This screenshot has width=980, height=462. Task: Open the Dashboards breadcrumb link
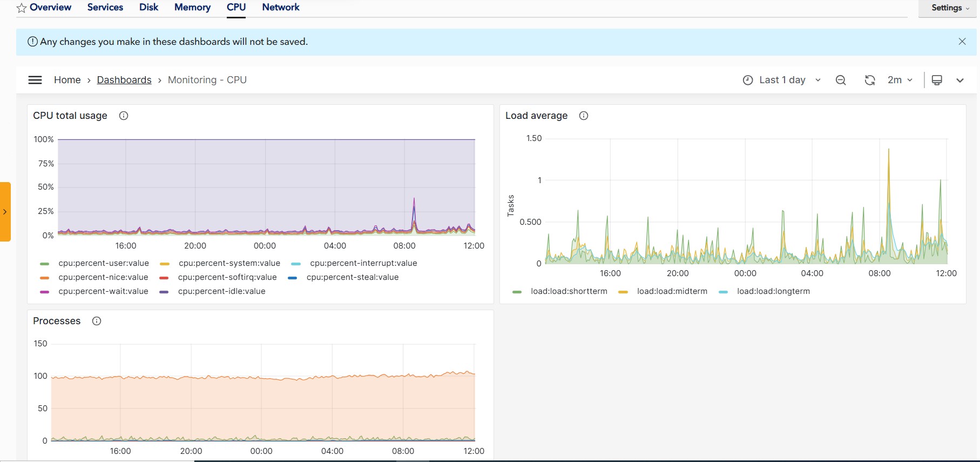point(124,80)
